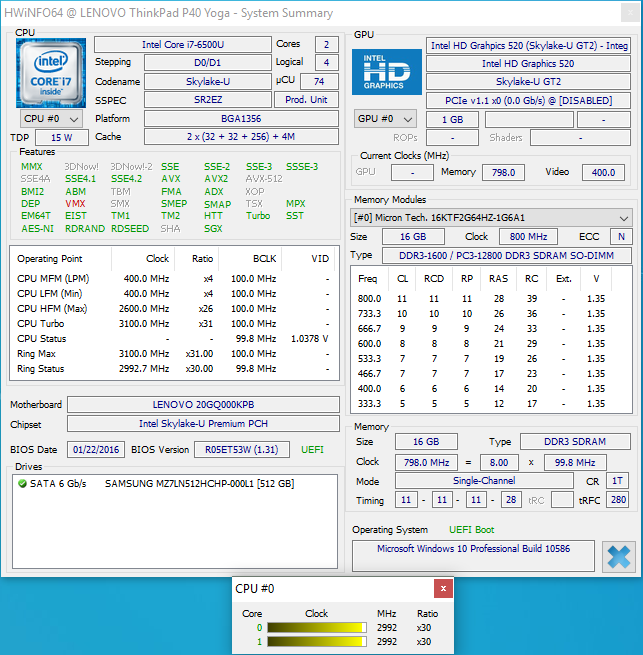The height and width of the screenshot is (655, 643).
Task: Click the module Clock 800 MHz field
Action: coord(529,237)
